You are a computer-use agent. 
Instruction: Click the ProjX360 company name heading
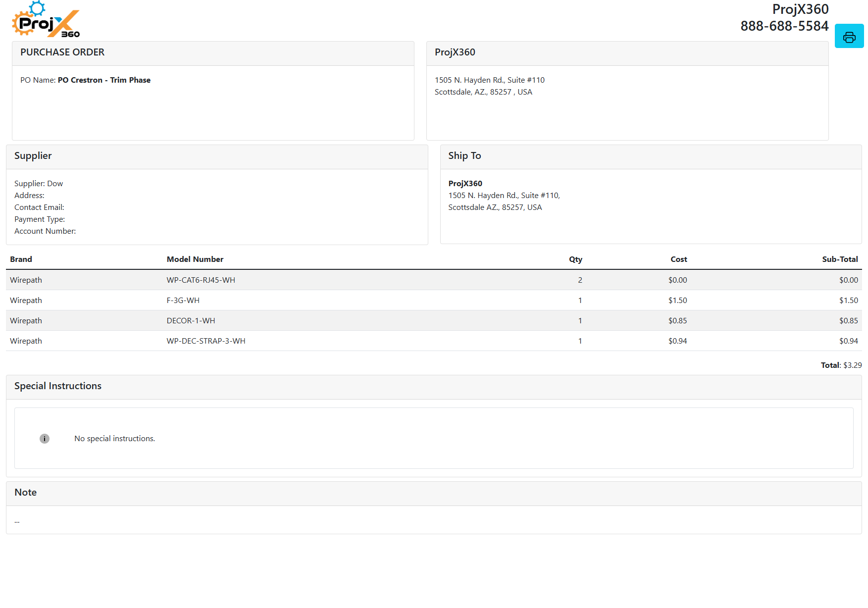click(800, 9)
